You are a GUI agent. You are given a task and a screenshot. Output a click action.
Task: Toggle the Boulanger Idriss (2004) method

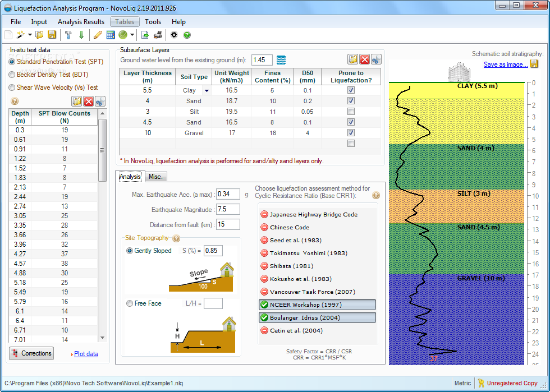[x=317, y=317]
